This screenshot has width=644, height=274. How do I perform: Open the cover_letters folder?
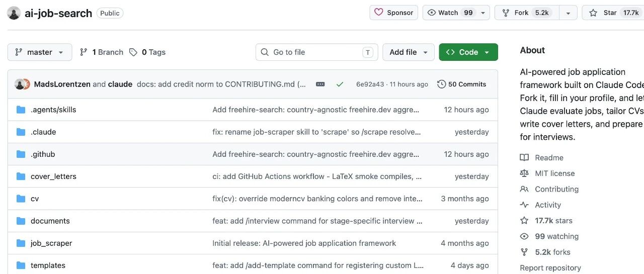53,176
